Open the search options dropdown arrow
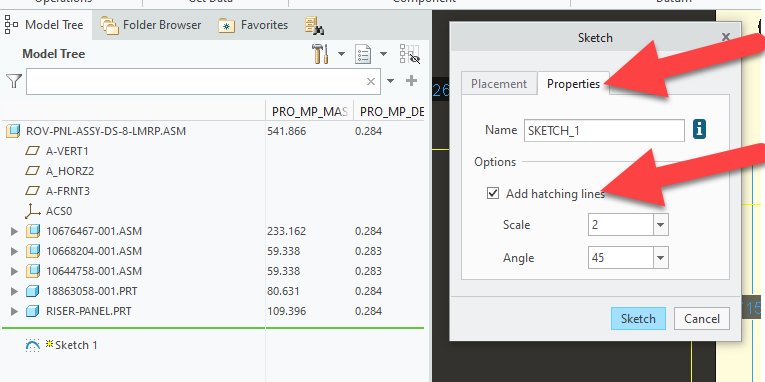This screenshot has height=382, width=765. (390, 81)
